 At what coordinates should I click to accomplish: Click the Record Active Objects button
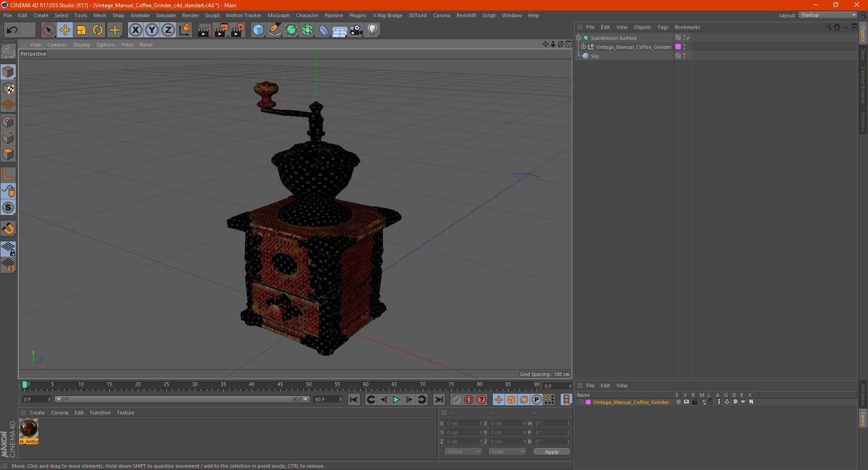click(x=456, y=399)
